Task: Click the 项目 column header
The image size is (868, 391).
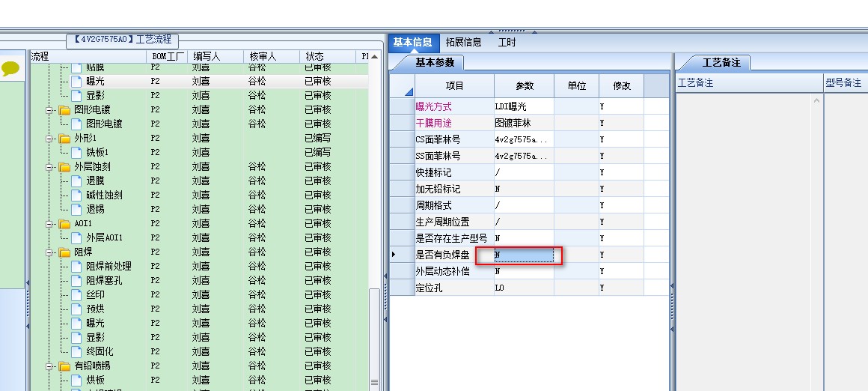Action: tap(454, 86)
